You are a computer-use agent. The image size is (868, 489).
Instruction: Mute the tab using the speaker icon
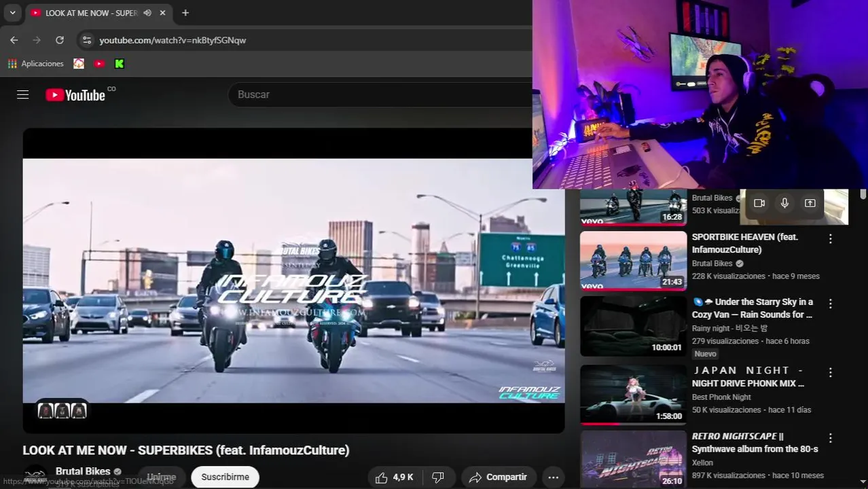(147, 13)
